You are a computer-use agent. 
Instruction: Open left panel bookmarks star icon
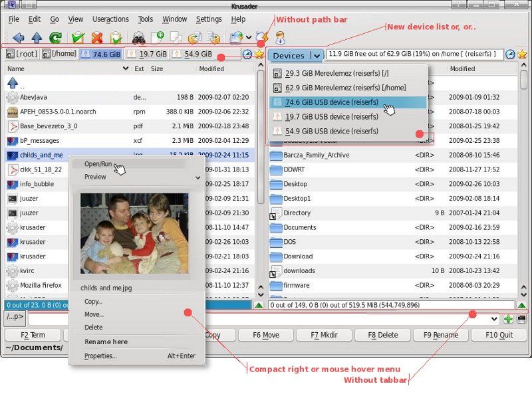coord(259,54)
